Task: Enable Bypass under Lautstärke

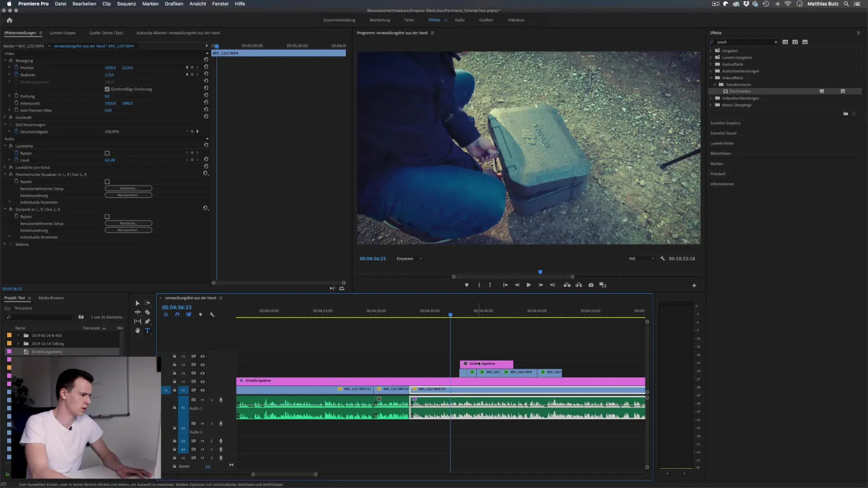Action: (107, 153)
